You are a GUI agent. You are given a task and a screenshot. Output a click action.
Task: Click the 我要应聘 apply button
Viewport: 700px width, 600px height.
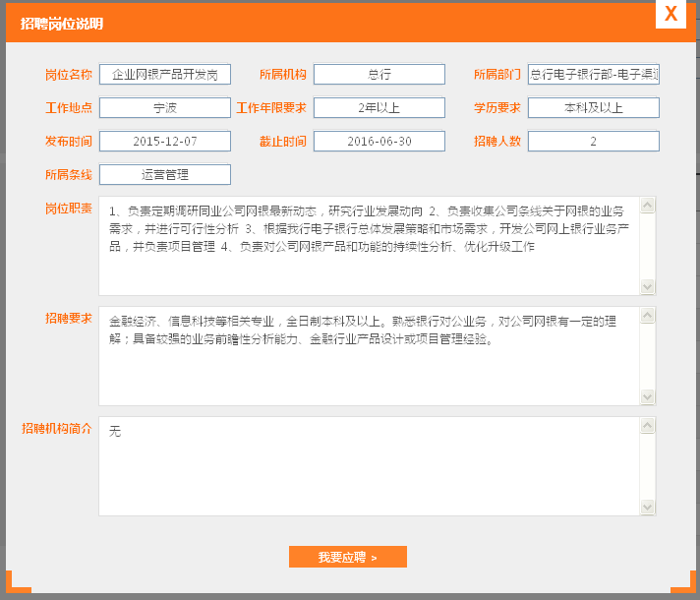[x=347, y=558]
